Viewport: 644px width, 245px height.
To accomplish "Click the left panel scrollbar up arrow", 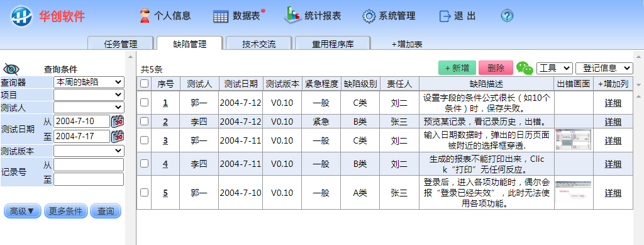I will (x=131, y=56).
